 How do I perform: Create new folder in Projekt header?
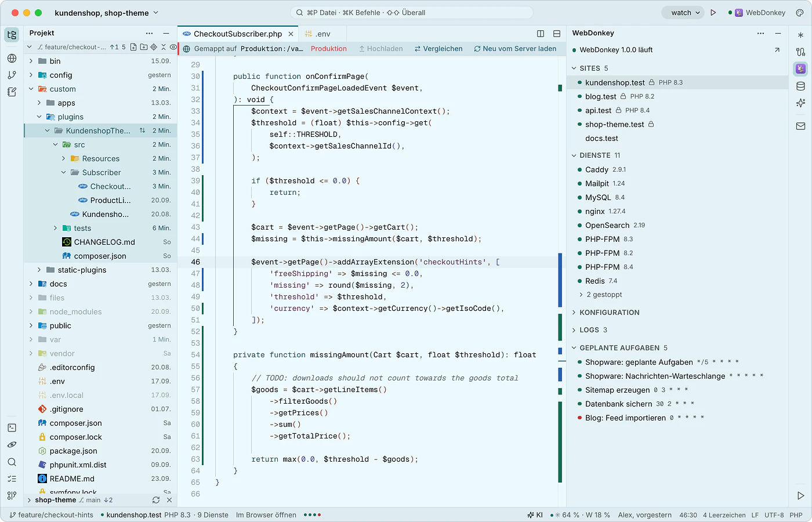pyautogui.click(x=144, y=47)
